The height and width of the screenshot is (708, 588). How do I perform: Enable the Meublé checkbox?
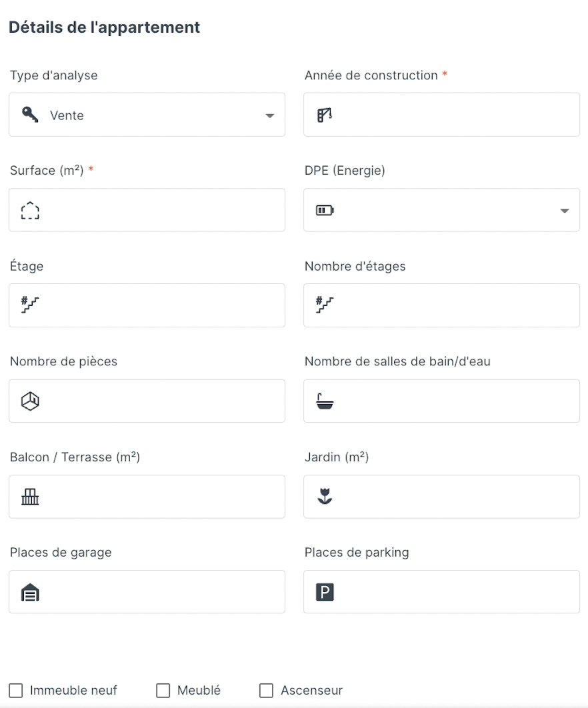(163, 691)
